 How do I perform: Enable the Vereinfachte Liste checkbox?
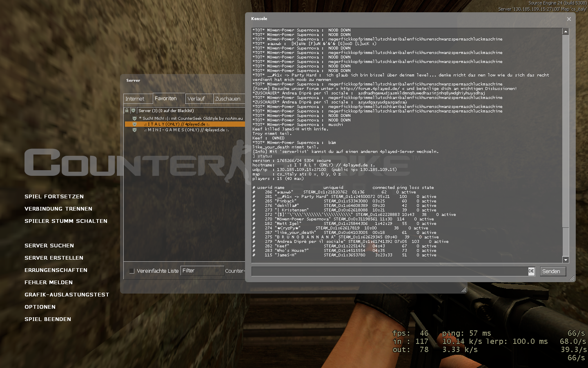[131, 271]
